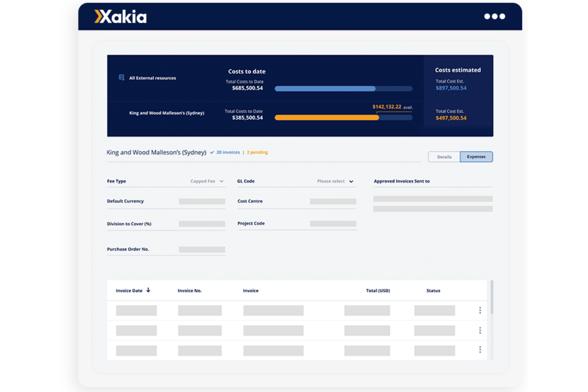The image size is (588, 392).
Task: Click the orange King and Wood progress bar
Action: 344,118
